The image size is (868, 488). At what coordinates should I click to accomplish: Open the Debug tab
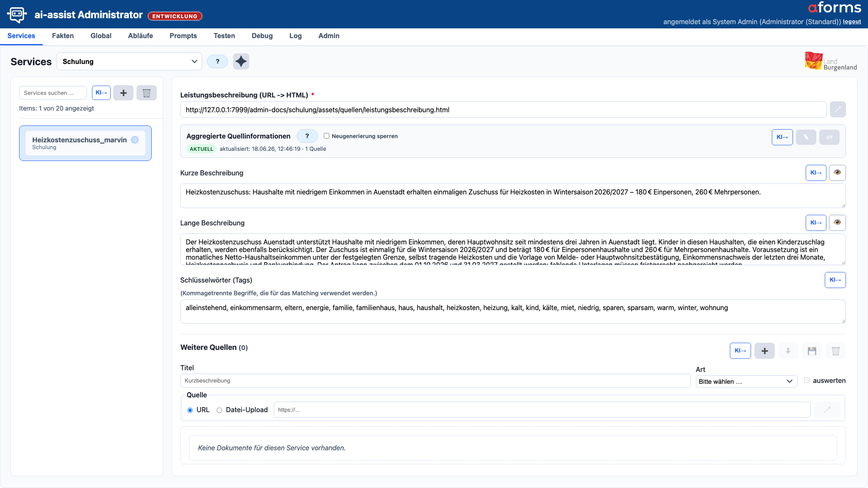pyautogui.click(x=262, y=36)
